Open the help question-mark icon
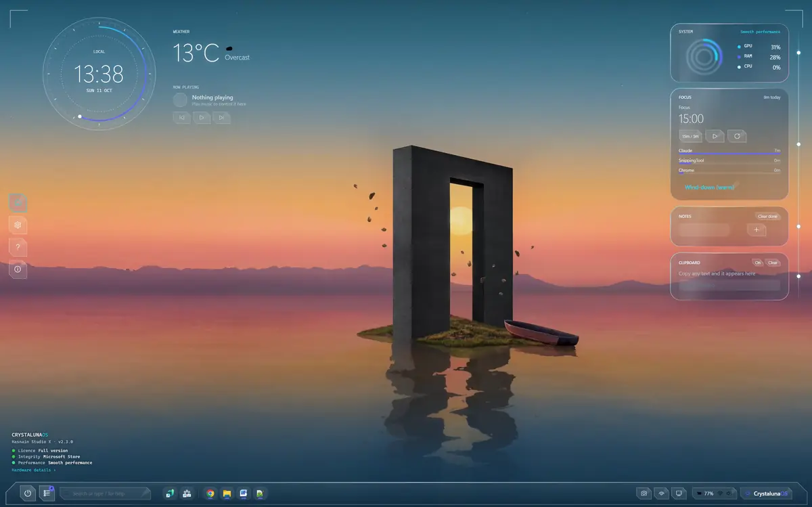The height and width of the screenshot is (507, 812). (x=18, y=246)
